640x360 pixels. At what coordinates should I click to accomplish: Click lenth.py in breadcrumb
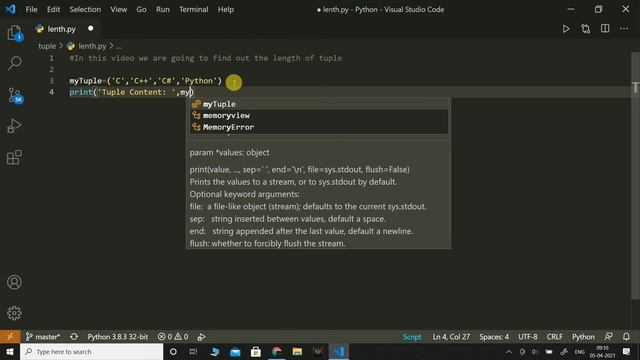coord(92,46)
